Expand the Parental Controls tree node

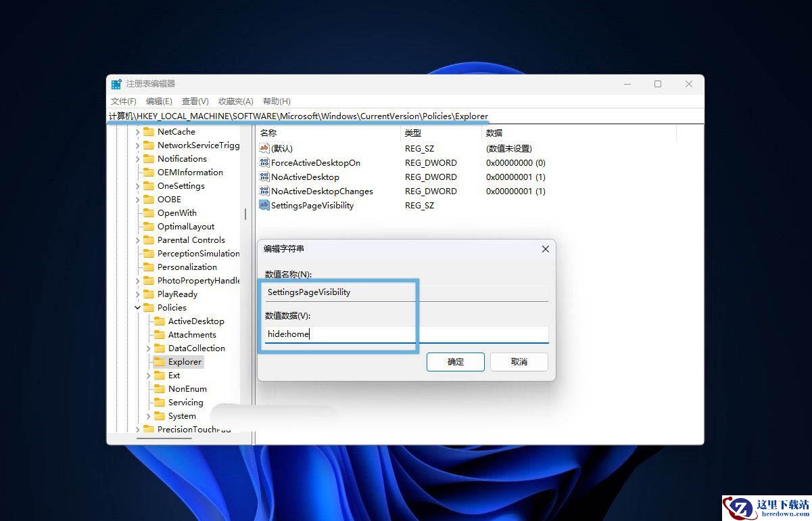click(138, 240)
